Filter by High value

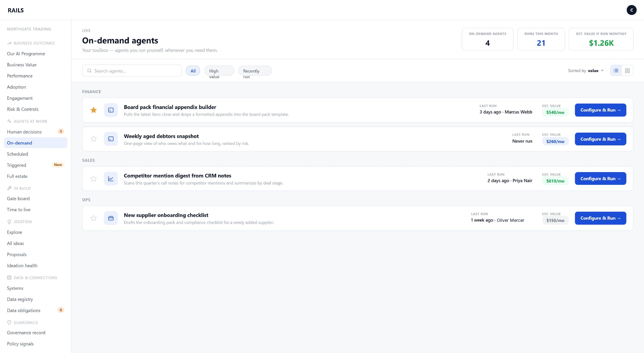click(219, 71)
